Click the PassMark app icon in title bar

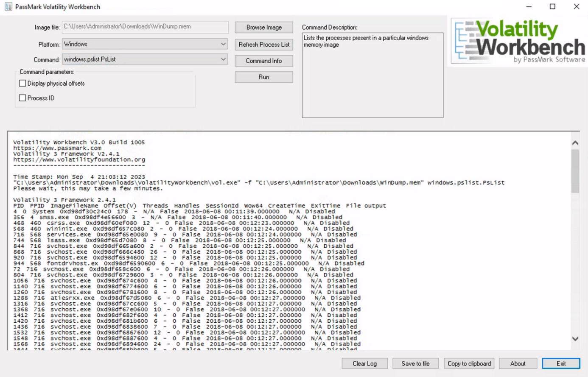coord(8,7)
